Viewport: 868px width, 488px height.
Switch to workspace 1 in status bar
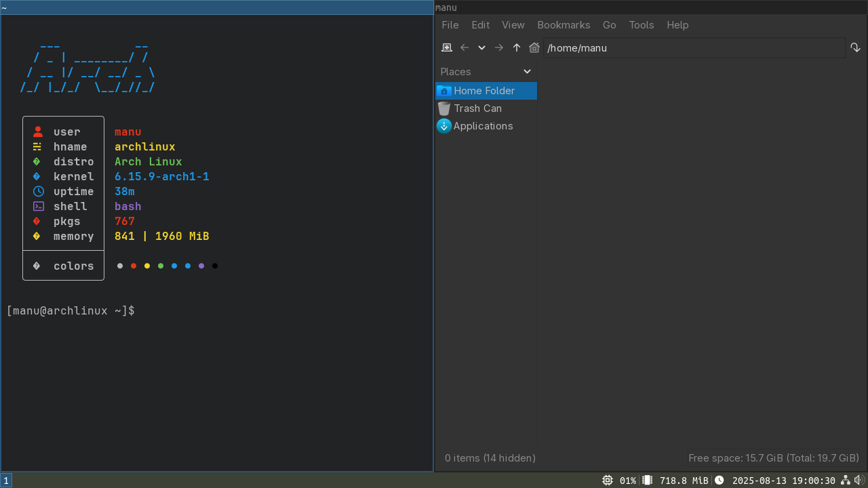pos(6,481)
